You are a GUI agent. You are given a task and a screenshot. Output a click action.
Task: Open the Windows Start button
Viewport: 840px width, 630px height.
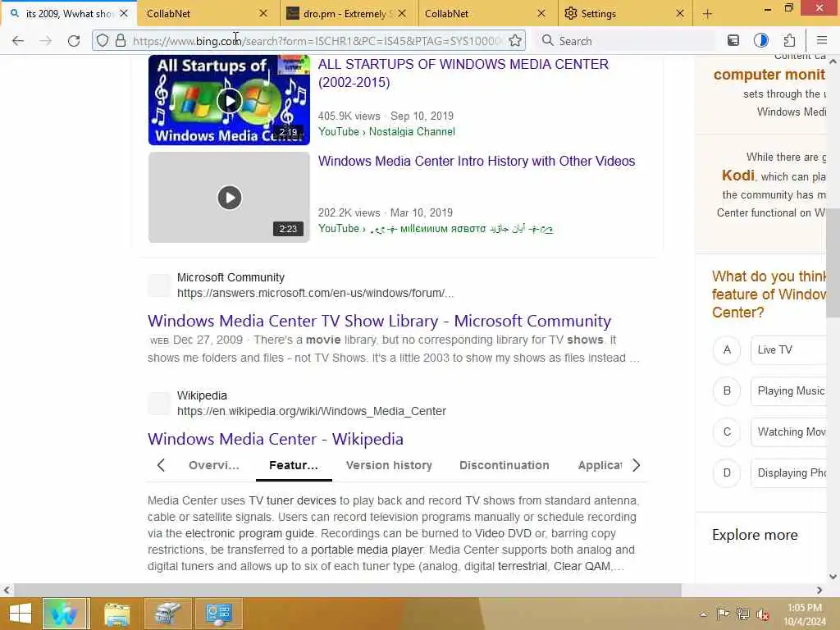[x=21, y=614]
